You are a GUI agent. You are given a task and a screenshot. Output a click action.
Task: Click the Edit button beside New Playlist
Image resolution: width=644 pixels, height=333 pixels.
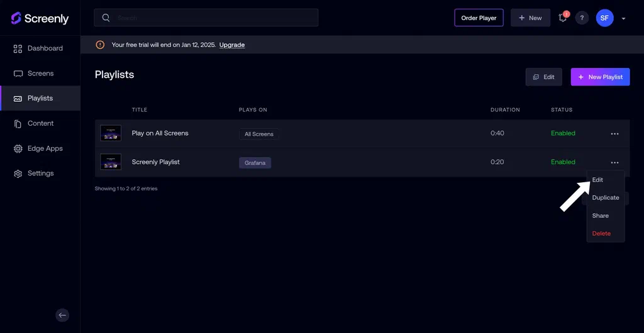544,77
